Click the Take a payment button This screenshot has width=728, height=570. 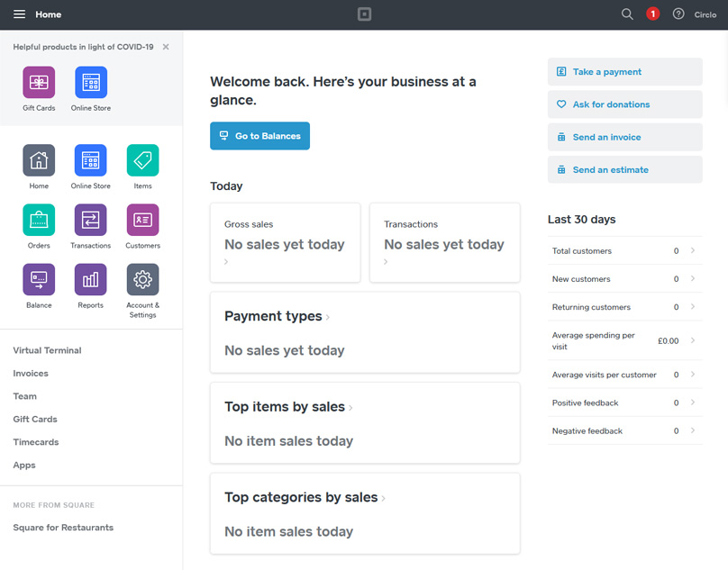(624, 72)
